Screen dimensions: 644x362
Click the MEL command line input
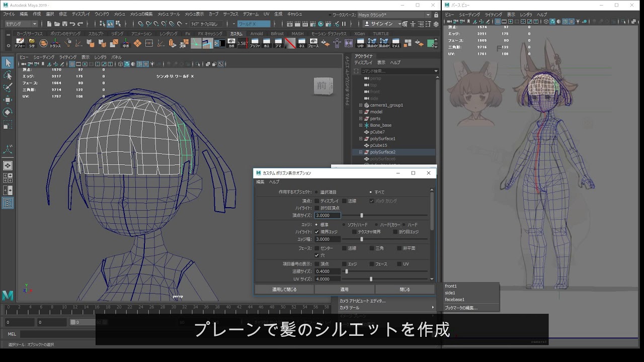pos(57,334)
